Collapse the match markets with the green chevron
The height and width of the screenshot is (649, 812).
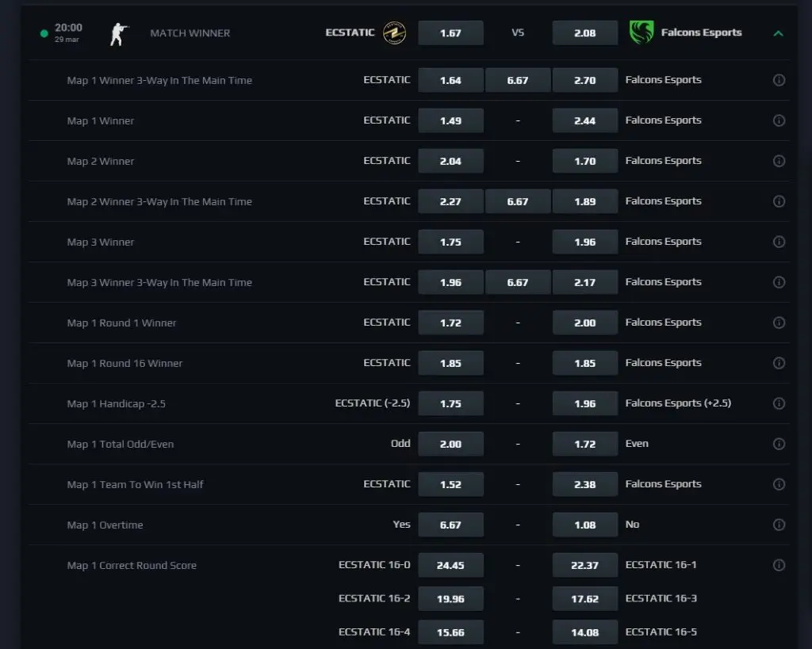pos(778,33)
